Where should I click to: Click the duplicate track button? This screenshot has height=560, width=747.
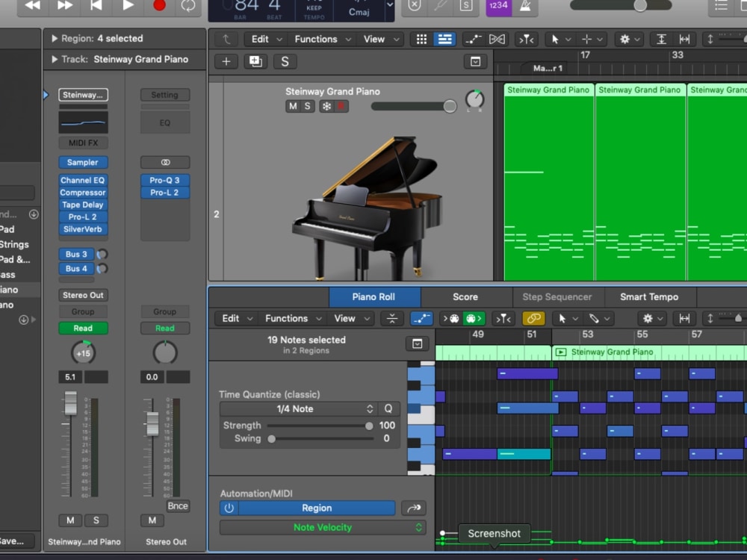coord(255,61)
